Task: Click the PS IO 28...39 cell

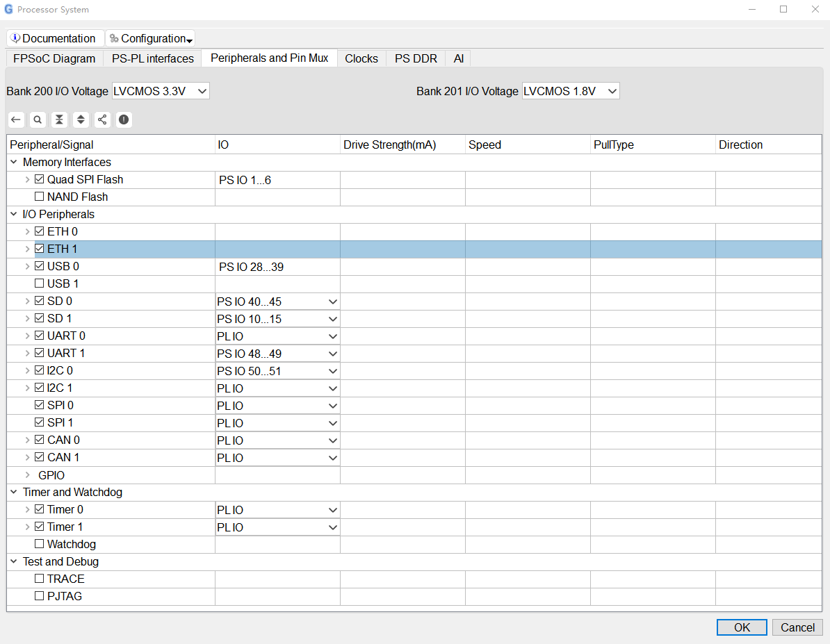Action: click(x=277, y=267)
